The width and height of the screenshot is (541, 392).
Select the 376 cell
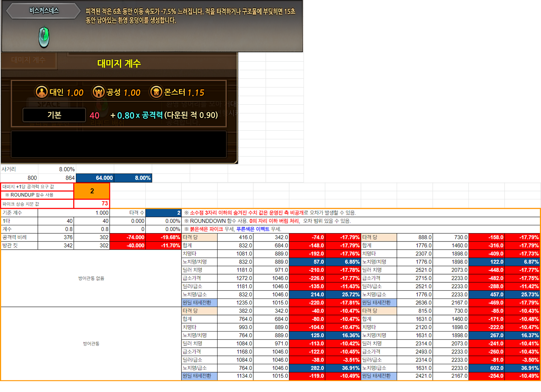(56, 237)
